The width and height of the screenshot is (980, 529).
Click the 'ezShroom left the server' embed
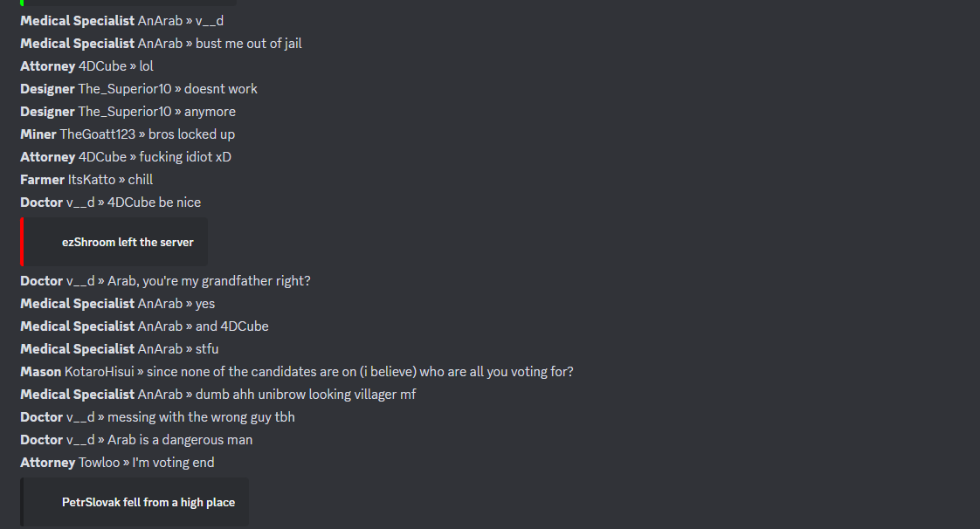(x=114, y=242)
